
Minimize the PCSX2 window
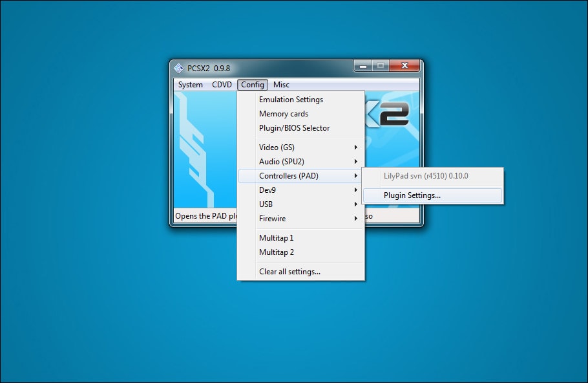tap(362, 66)
